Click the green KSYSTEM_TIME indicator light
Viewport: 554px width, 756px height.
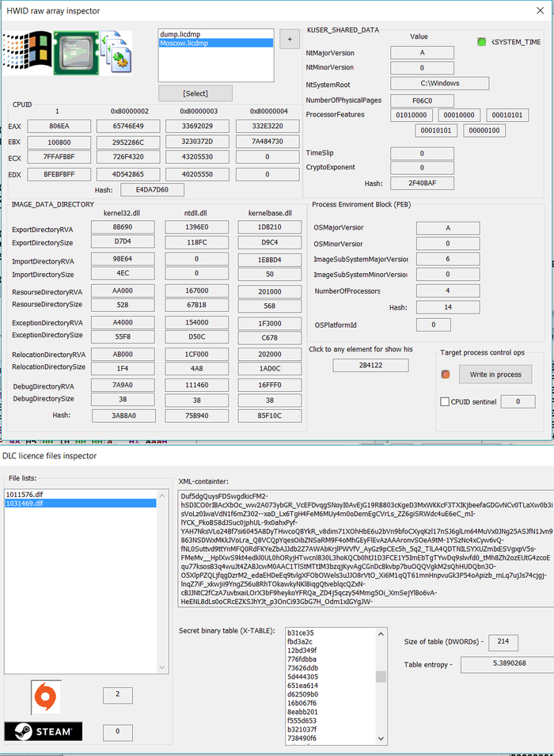point(481,42)
